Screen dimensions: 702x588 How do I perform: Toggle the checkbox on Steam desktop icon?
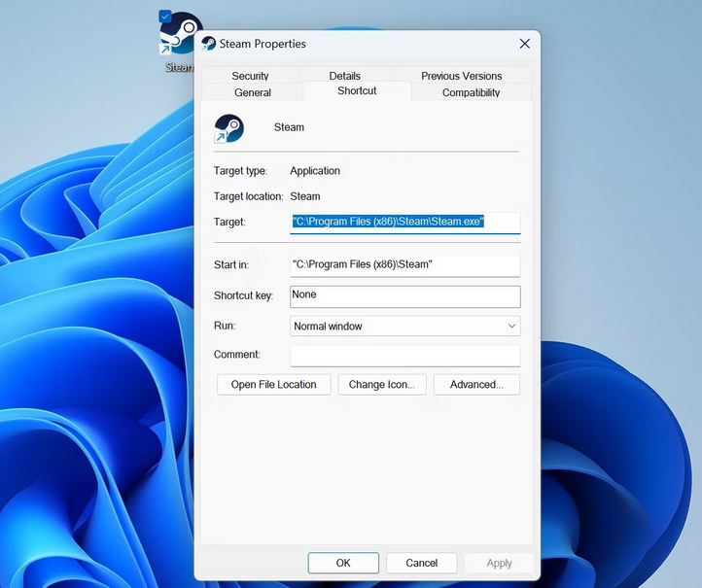(x=165, y=17)
